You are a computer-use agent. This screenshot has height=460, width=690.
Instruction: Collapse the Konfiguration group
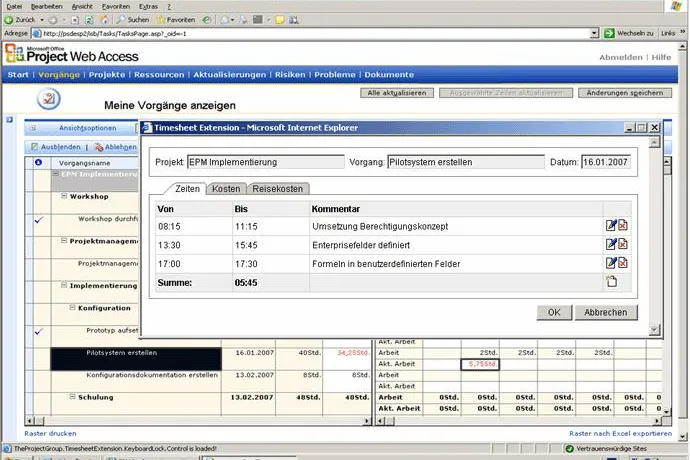tap(72, 307)
